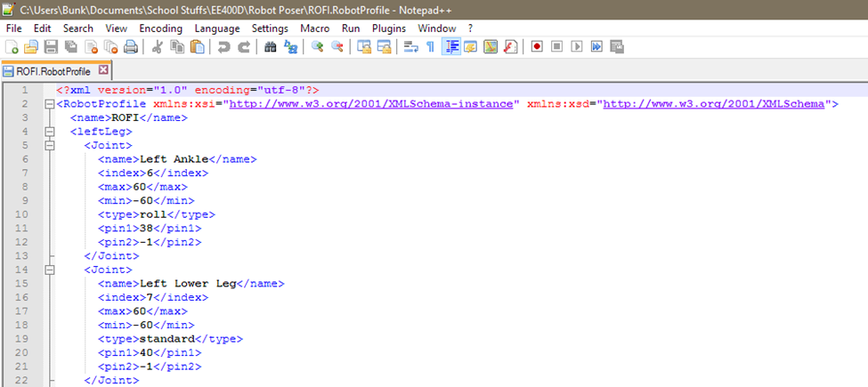Viewport: 868px width, 387px height.
Task: Toggle synchronize vertical scrolling icon
Action: coord(364,47)
